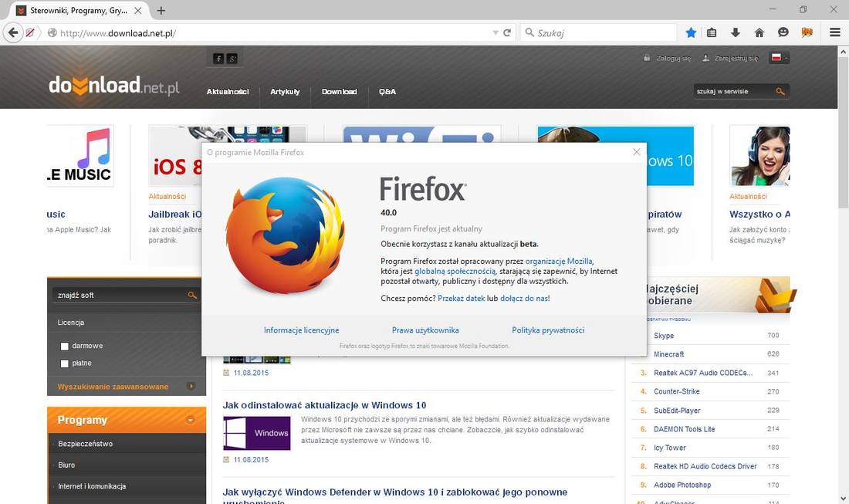Reload the page with the refresh icon
This screenshot has height=504, width=849.
pos(507,32)
